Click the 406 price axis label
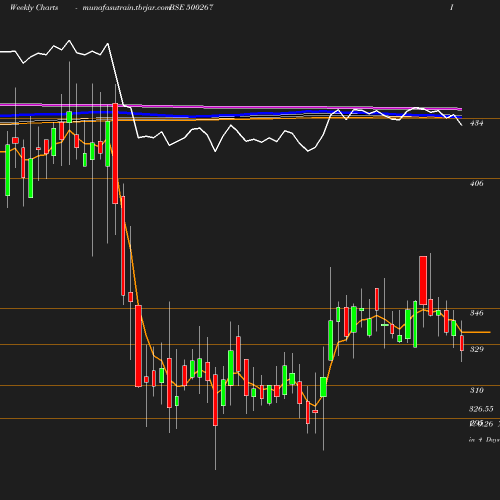500x500 pixels. [x=476, y=183]
